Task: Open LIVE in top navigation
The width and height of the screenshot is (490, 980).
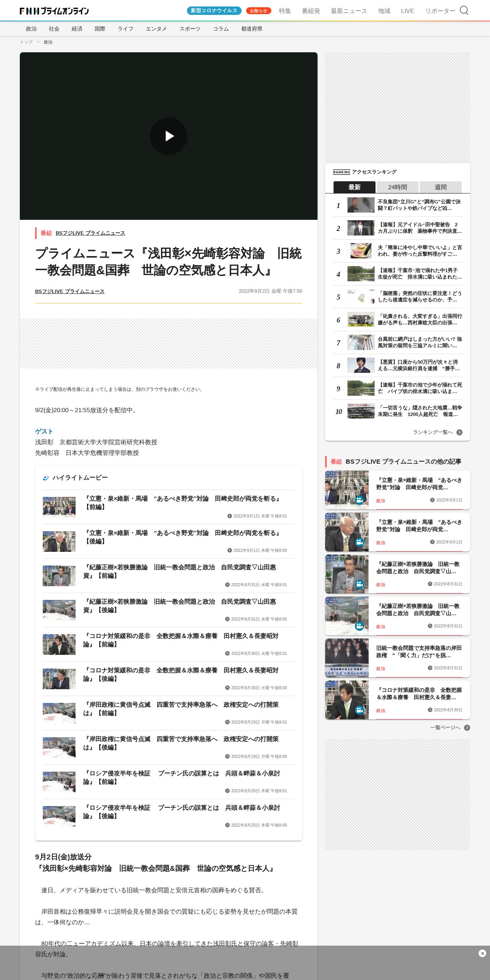Action: pos(407,11)
